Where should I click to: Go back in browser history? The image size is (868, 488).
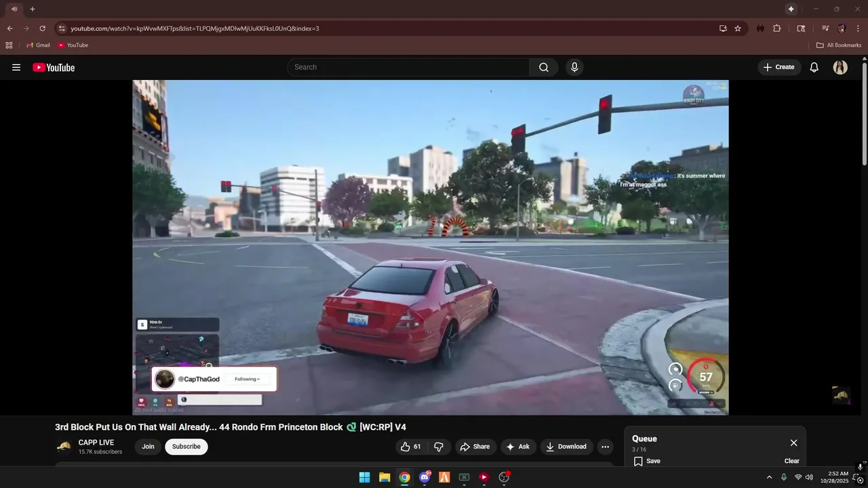tap(10, 28)
